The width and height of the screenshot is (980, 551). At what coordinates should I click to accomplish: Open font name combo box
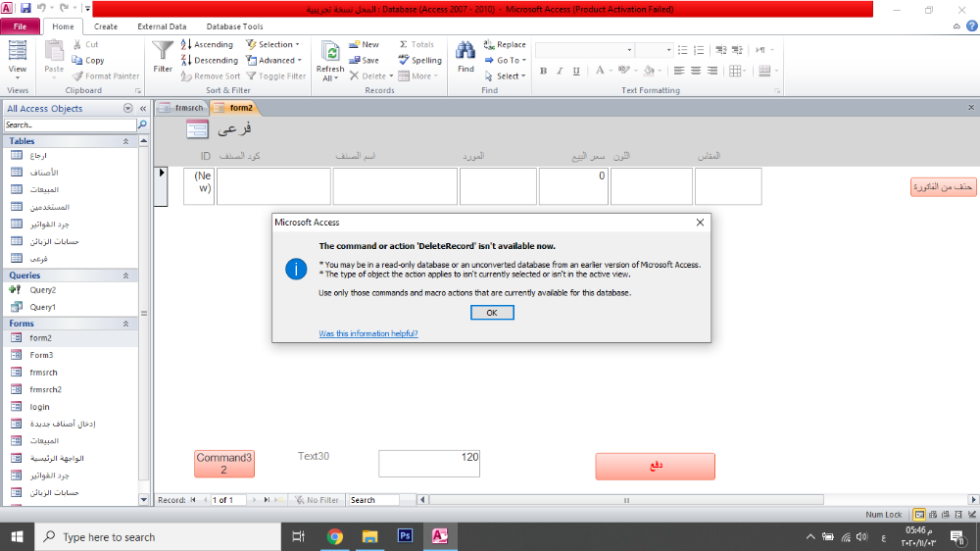point(584,50)
